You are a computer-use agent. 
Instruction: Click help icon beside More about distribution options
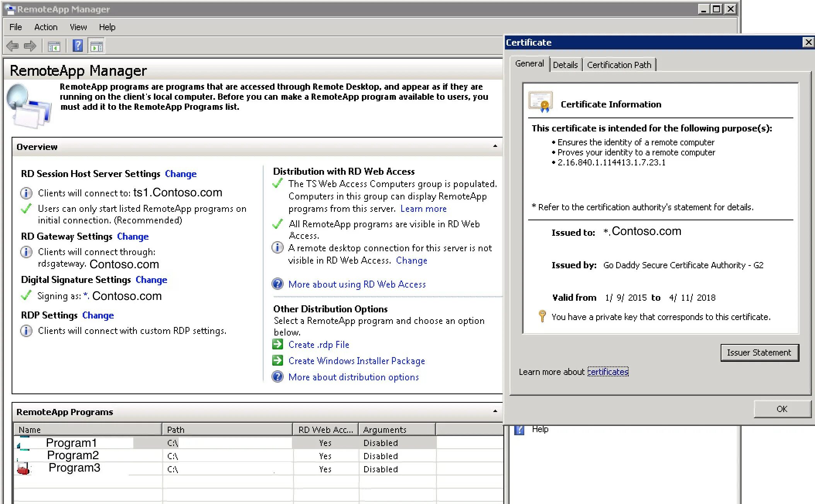[x=278, y=377]
